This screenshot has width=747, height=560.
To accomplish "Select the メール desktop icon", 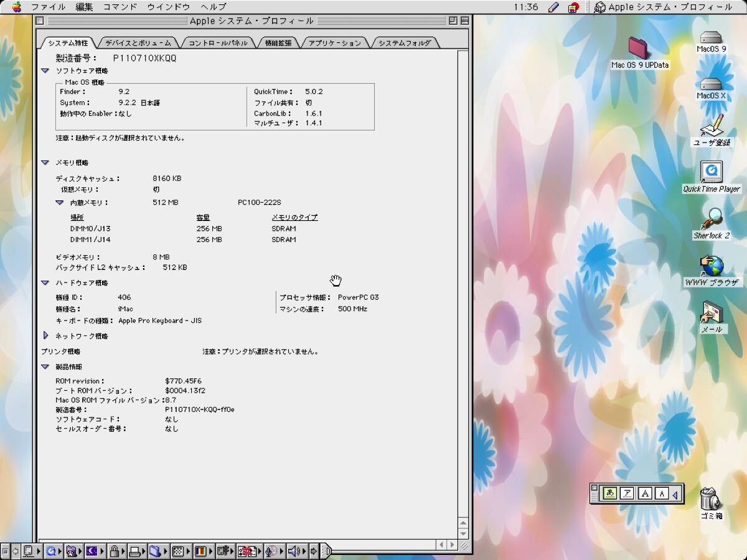I will (712, 317).
